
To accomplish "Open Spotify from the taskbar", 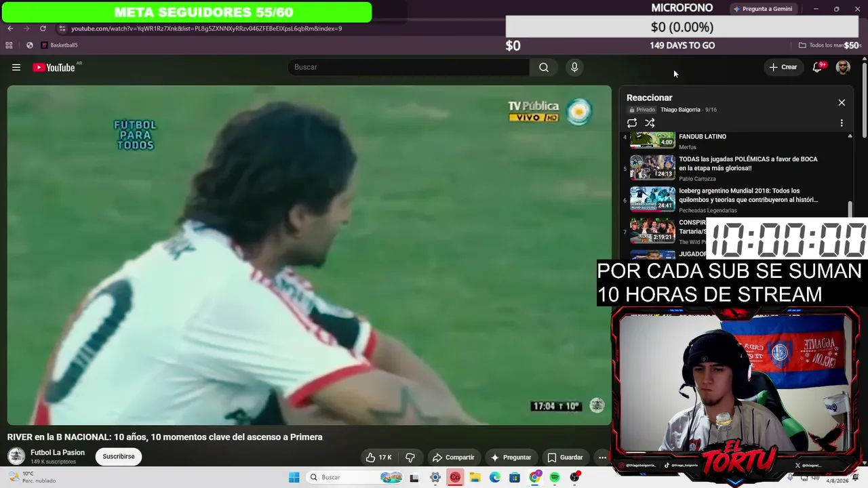I will click(x=555, y=477).
